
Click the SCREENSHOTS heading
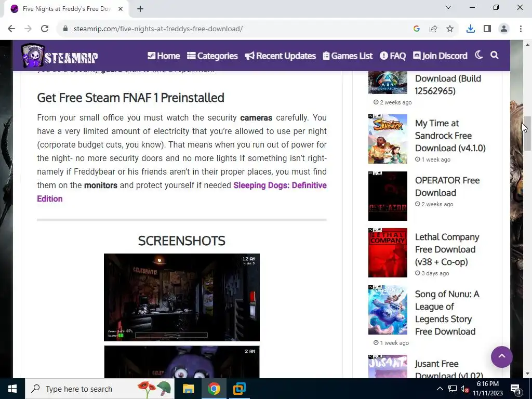182,241
